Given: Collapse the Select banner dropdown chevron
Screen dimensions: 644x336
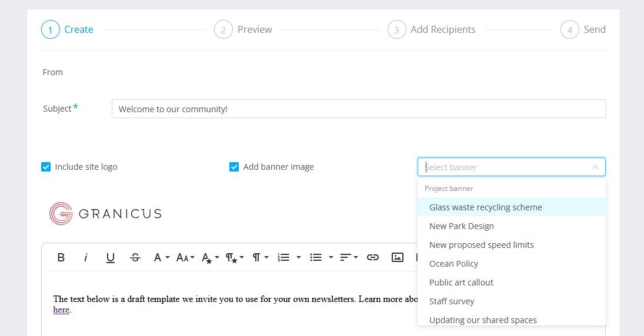Looking at the screenshot, I should click(595, 167).
